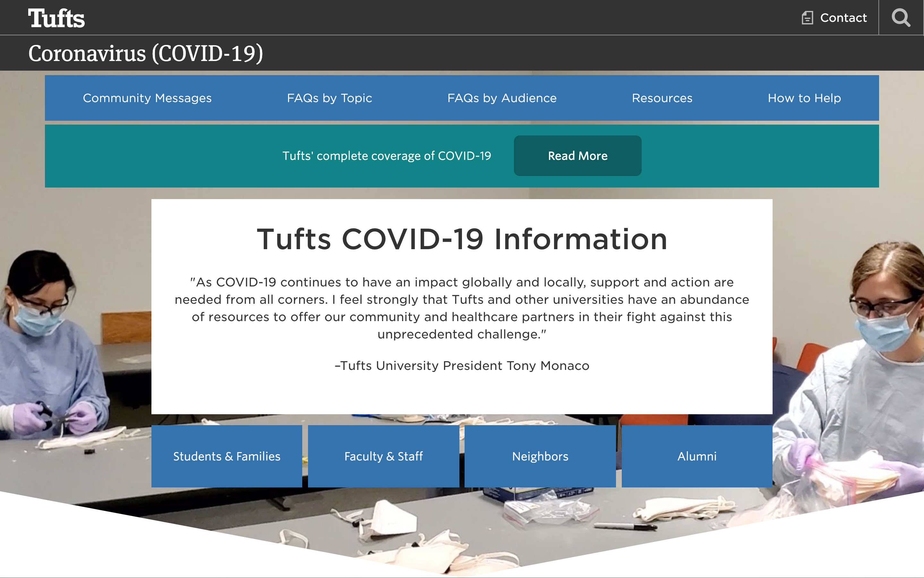Open the Contact link
924x578 pixels.
point(843,18)
